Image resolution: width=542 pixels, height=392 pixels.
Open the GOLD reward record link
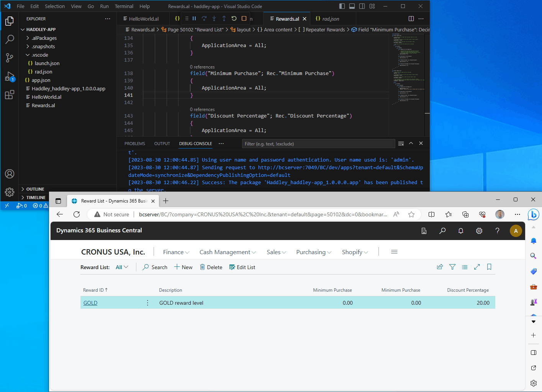pos(90,303)
